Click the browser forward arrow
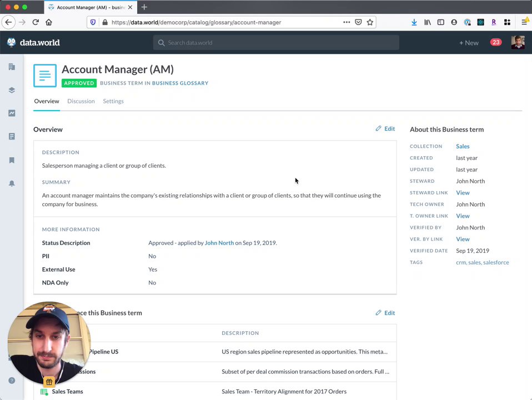 pos(22,22)
